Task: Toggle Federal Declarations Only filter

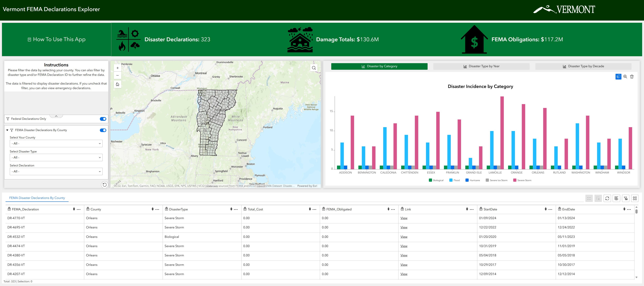Action: tap(103, 119)
